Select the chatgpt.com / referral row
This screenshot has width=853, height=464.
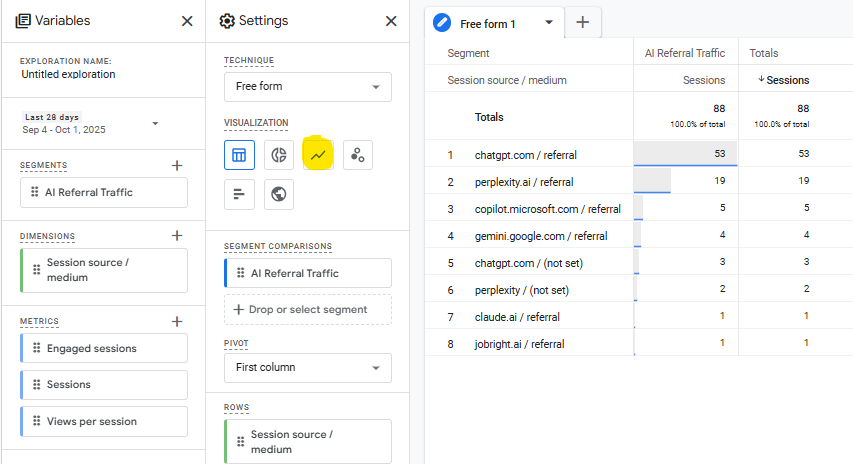point(525,155)
